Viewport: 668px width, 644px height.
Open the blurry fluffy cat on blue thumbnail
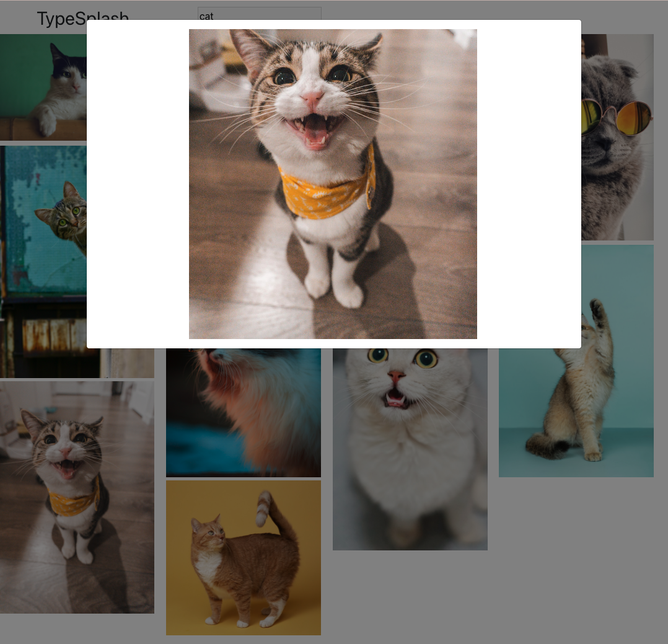244,412
